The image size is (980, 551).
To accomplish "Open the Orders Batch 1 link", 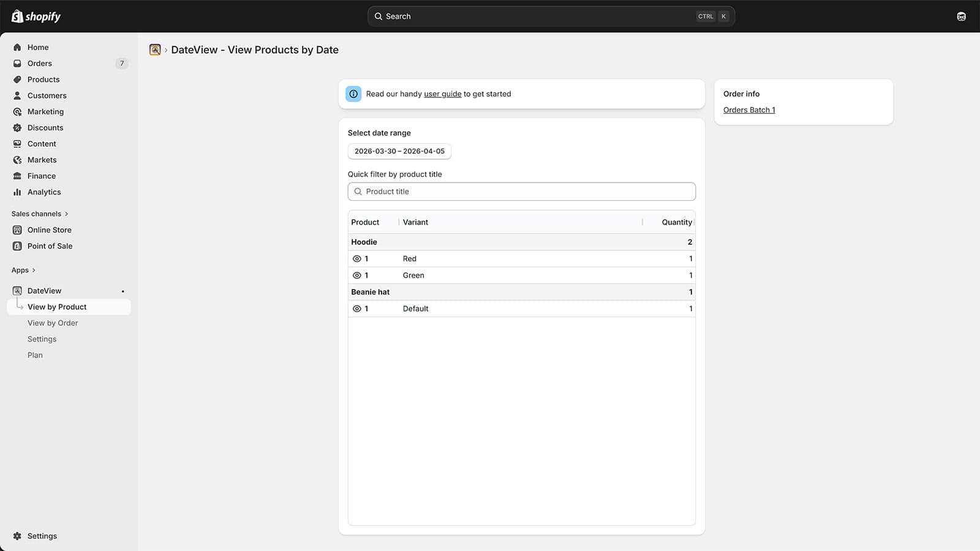I will click(x=749, y=110).
